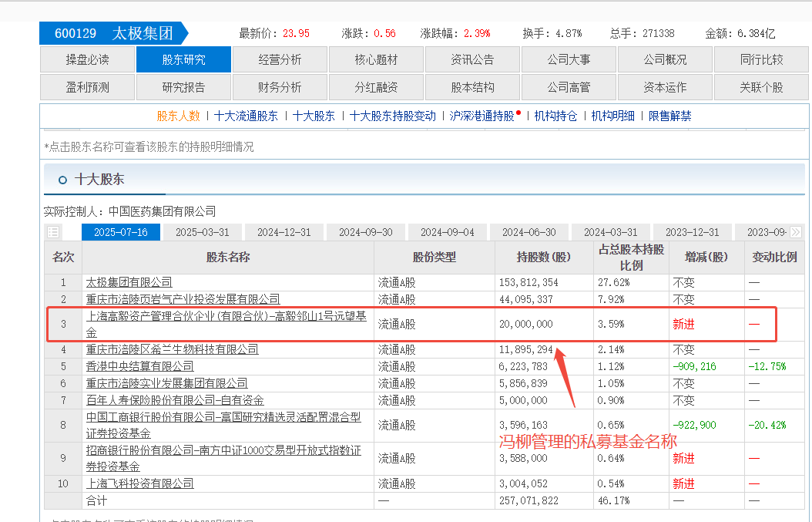Open 限售解禁 link

[670, 116]
